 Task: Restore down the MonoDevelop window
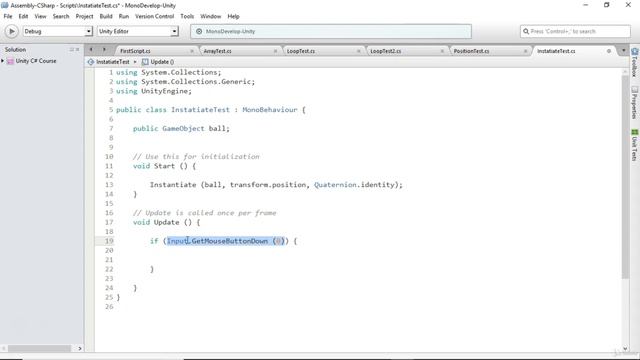[607, 5]
